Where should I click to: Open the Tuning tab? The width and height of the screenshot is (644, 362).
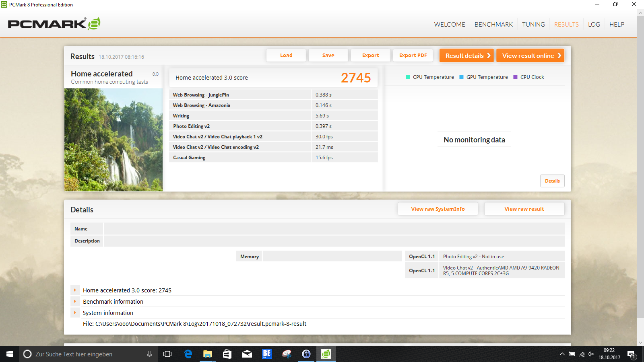pos(533,25)
